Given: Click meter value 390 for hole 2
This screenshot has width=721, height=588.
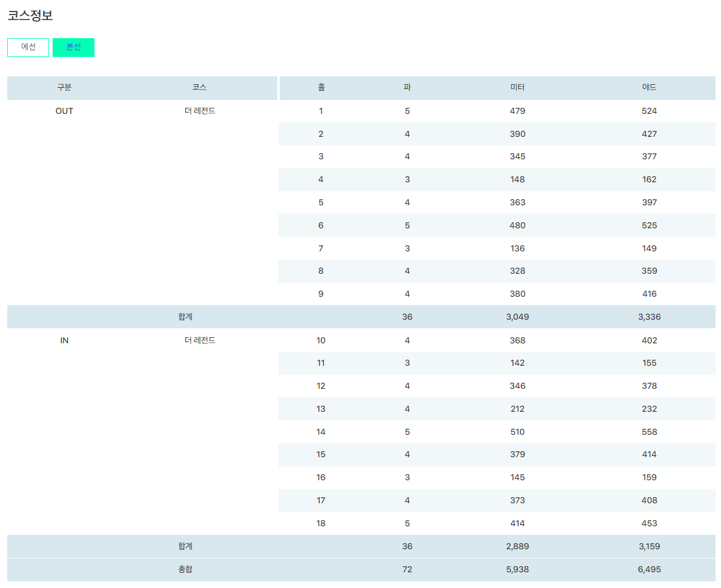Looking at the screenshot, I should [x=518, y=134].
